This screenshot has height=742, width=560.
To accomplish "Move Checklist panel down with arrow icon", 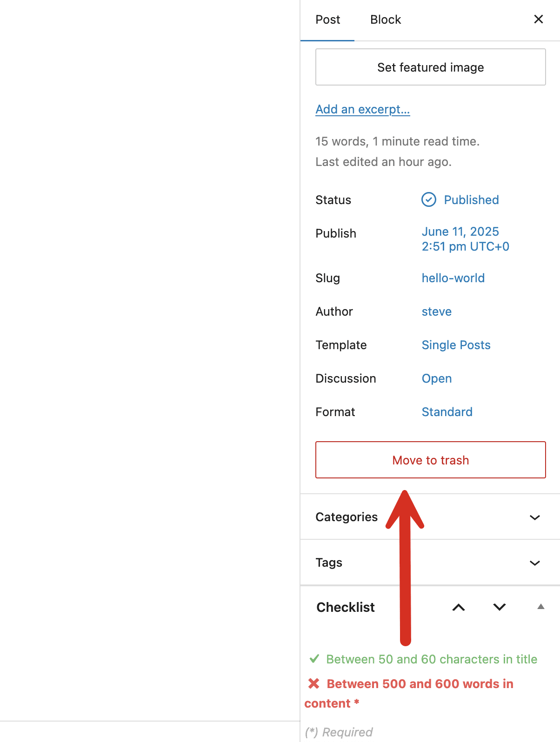I will pyautogui.click(x=500, y=607).
